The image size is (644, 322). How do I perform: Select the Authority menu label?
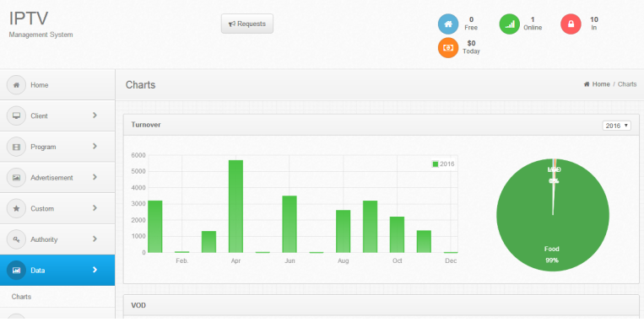click(44, 239)
